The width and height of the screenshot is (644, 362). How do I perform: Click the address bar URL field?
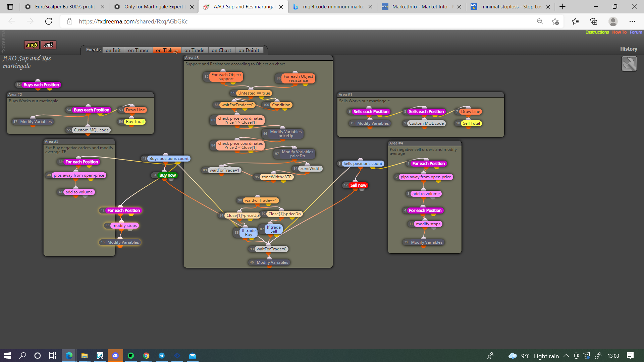click(x=302, y=21)
